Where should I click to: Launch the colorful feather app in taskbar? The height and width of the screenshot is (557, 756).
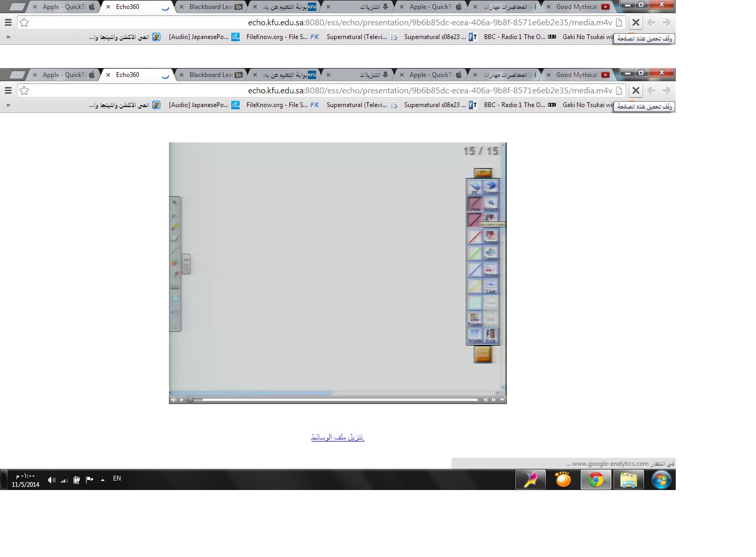pyautogui.click(x=531, y=480)
